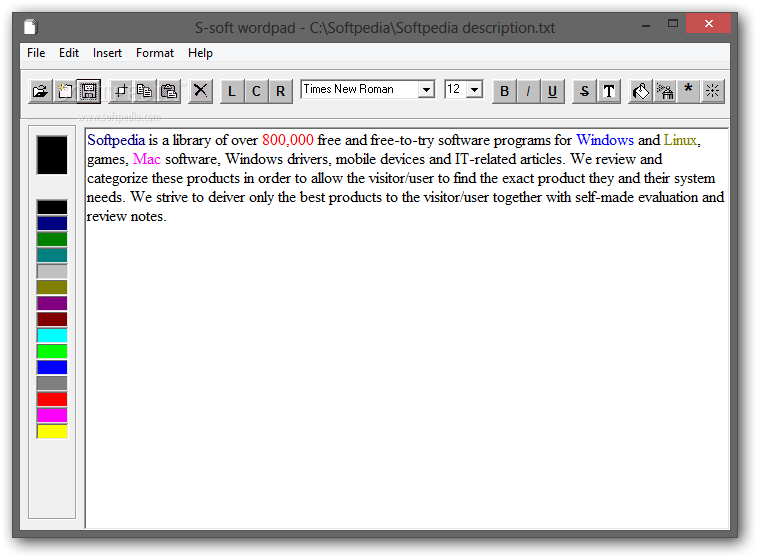Click the magenta word "Mac"
The image size is (758, 558).
tap(146, 159)
